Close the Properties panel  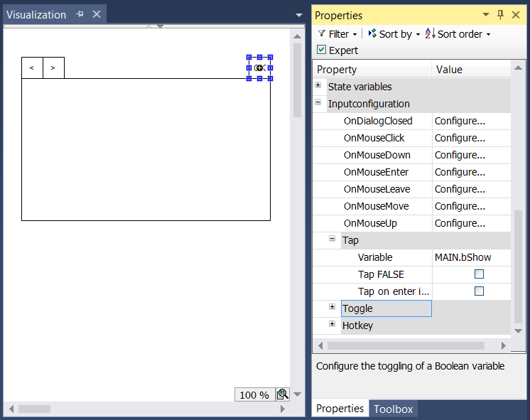pyautogui.click(x=516, y=14)
